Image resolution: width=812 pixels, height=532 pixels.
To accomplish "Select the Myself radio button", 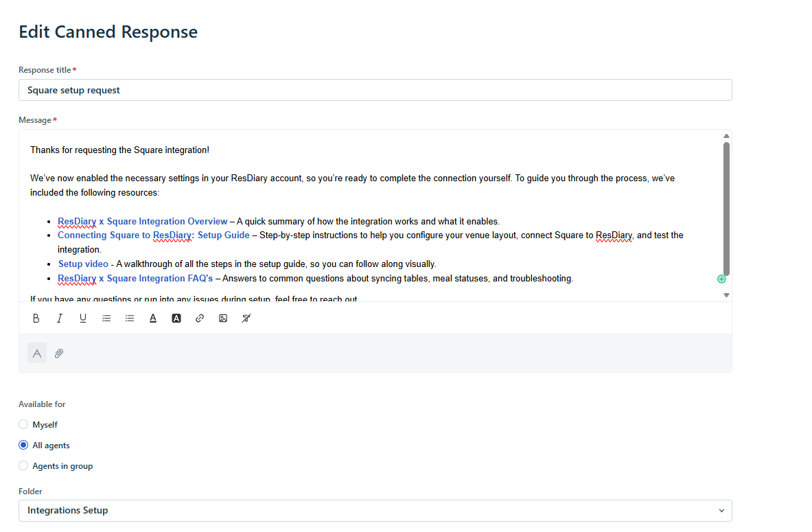I will click(x=23, y=424).
